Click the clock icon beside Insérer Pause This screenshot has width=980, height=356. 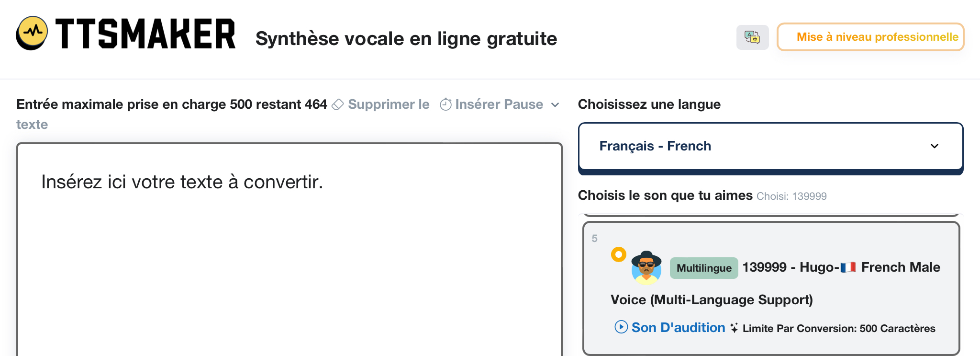click(445, 104)
